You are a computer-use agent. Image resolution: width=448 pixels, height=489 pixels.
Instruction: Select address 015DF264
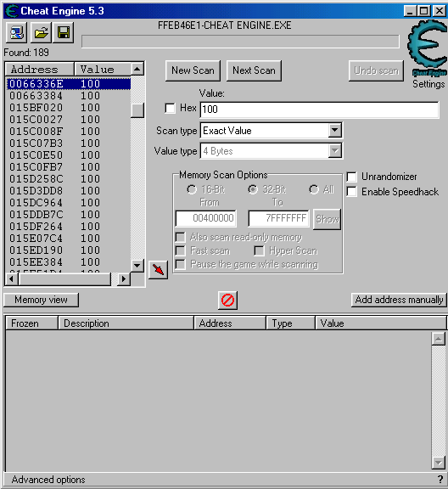coord(68,227)
